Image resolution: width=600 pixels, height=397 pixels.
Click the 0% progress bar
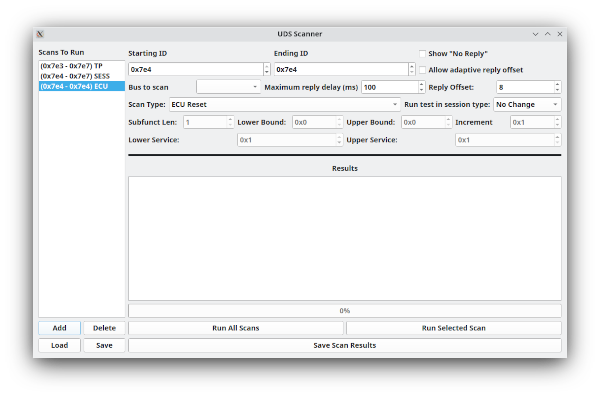click(345, 310)
